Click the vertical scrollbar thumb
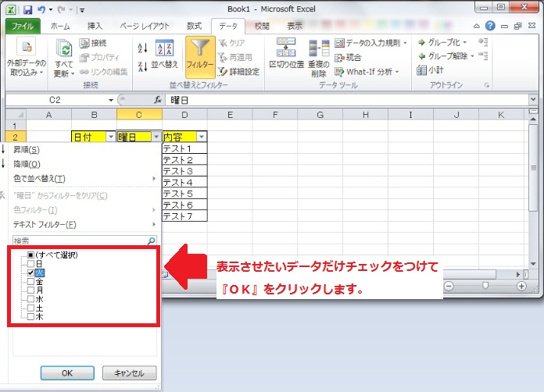This screenshot has width=544, height=392. [533, 167]
